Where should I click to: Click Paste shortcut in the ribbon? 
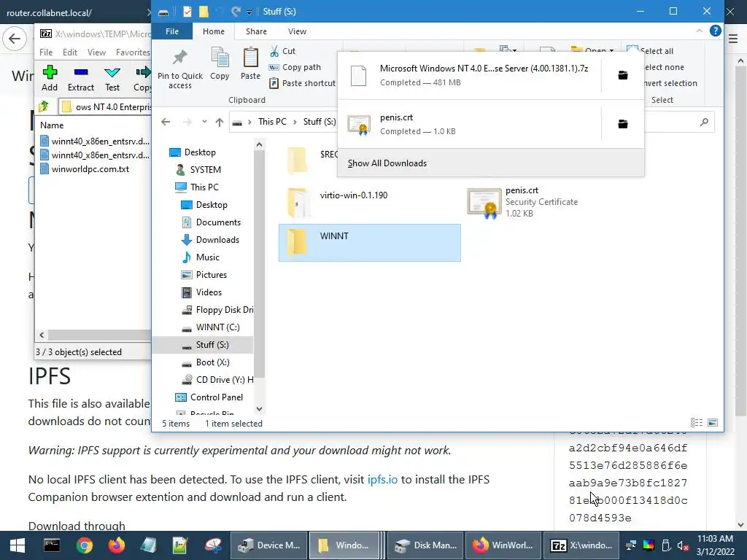(302, 83)
